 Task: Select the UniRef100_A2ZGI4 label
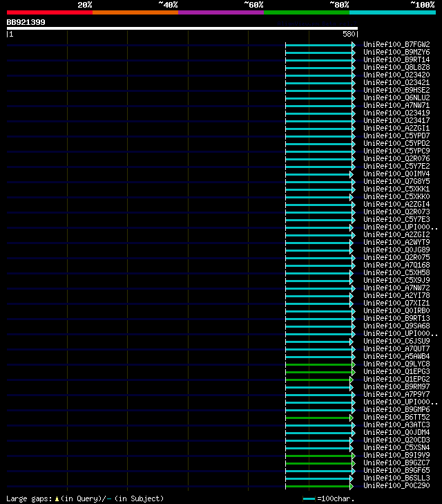[x=396, y=204]
